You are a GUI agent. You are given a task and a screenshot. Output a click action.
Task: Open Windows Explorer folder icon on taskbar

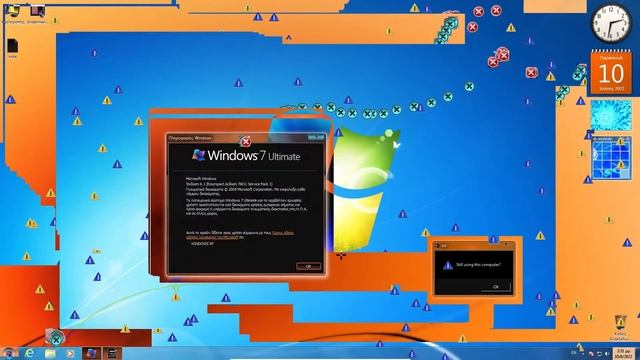pos(50,353)
